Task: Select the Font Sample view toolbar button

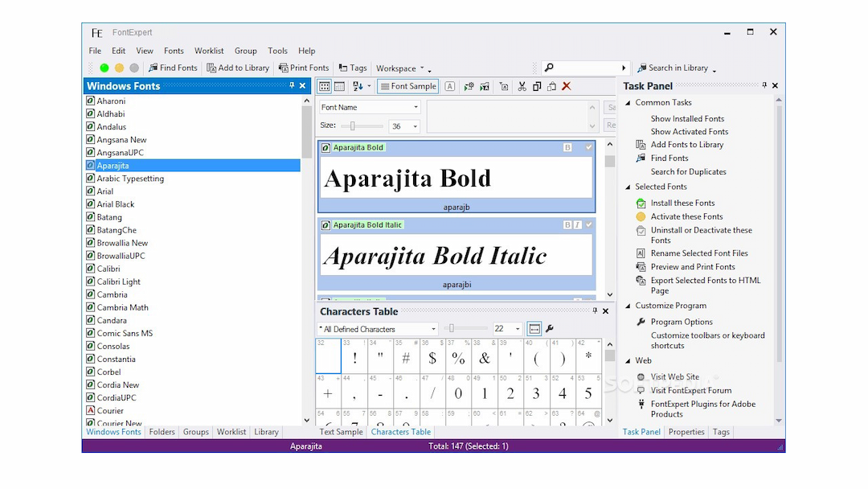Action: point(407,86)
